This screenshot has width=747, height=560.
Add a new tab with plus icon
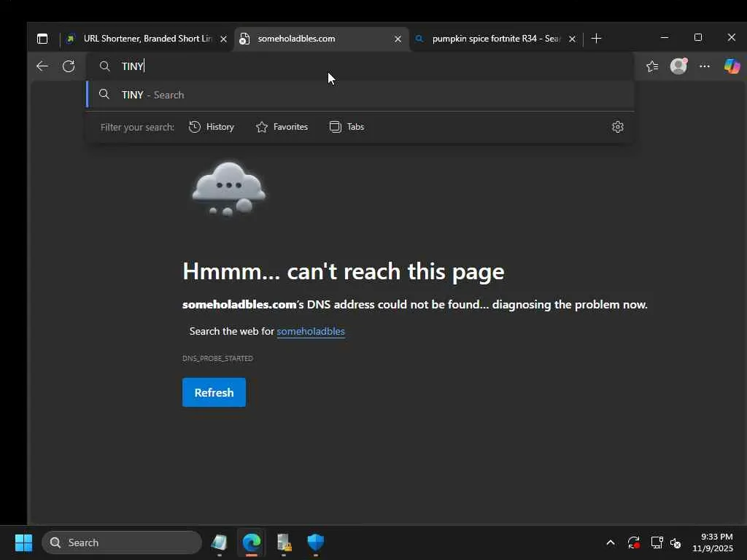click(x=596, y=39)
